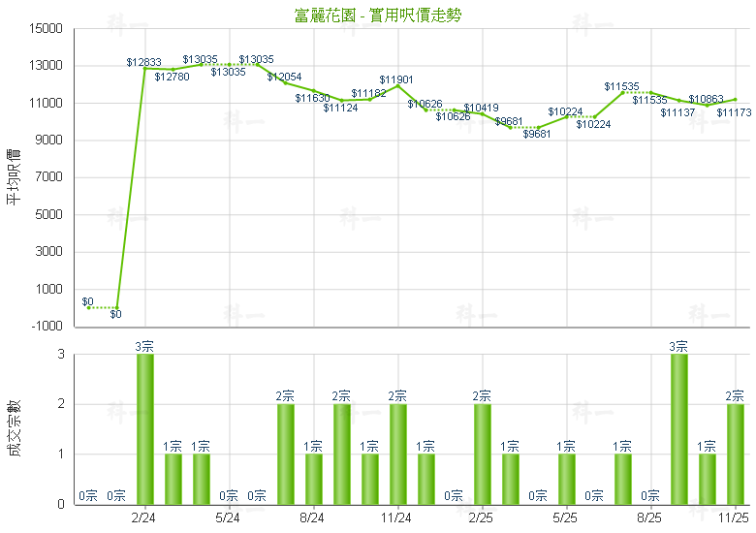This screenshot has width=756, height=533.
Task: Click the -1000 y-axis value
Action: 45,326
